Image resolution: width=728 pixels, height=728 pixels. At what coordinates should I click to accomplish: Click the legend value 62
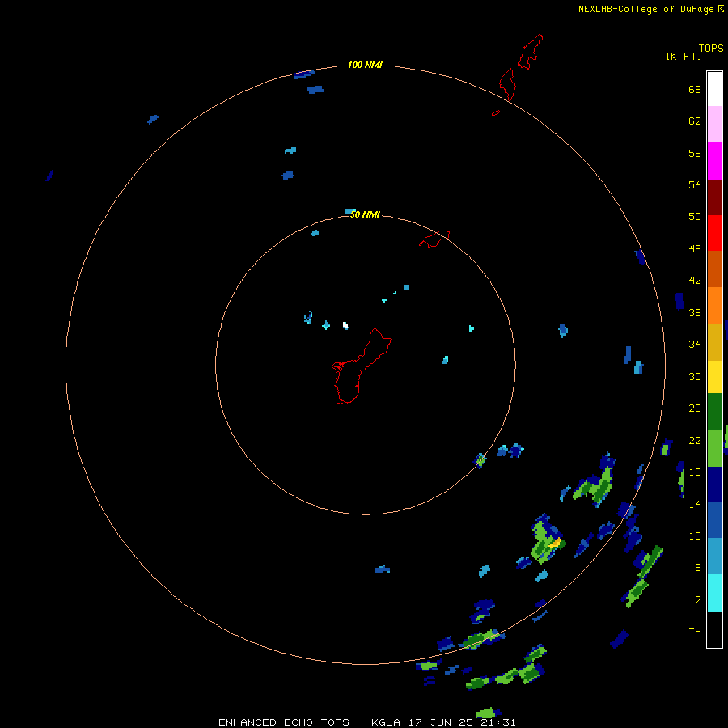(695, 121)
